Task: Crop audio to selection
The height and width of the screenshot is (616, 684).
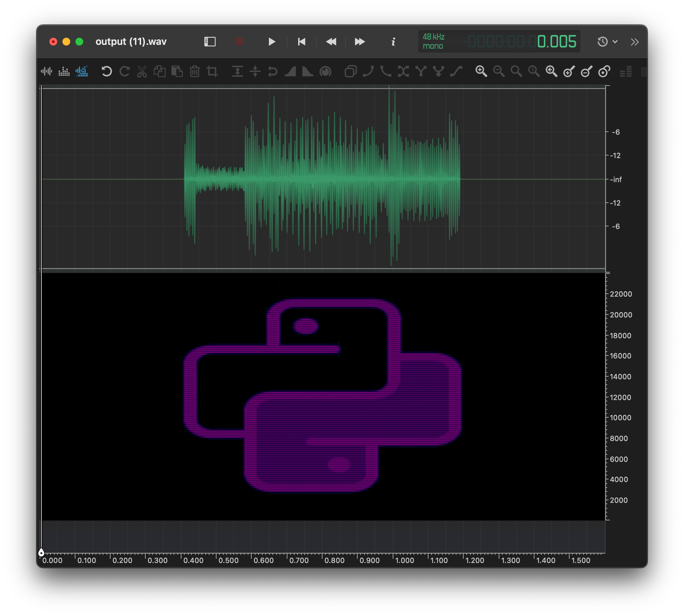Action: tap(212, 72)
